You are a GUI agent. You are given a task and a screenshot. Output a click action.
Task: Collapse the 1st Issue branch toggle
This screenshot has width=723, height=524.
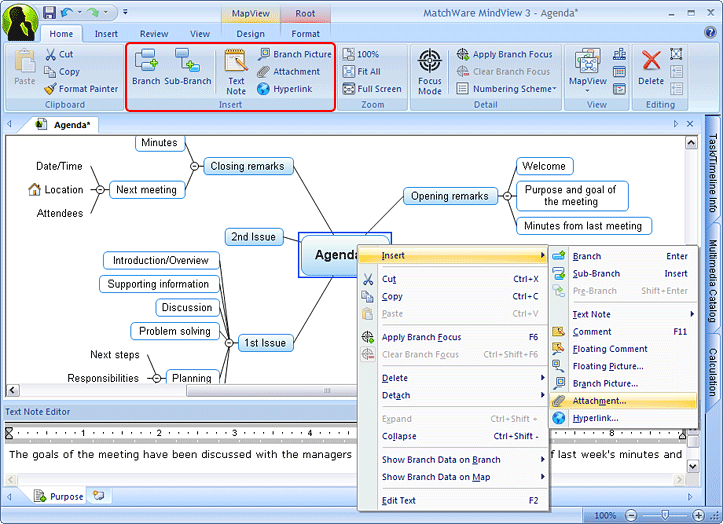(229, 343)
